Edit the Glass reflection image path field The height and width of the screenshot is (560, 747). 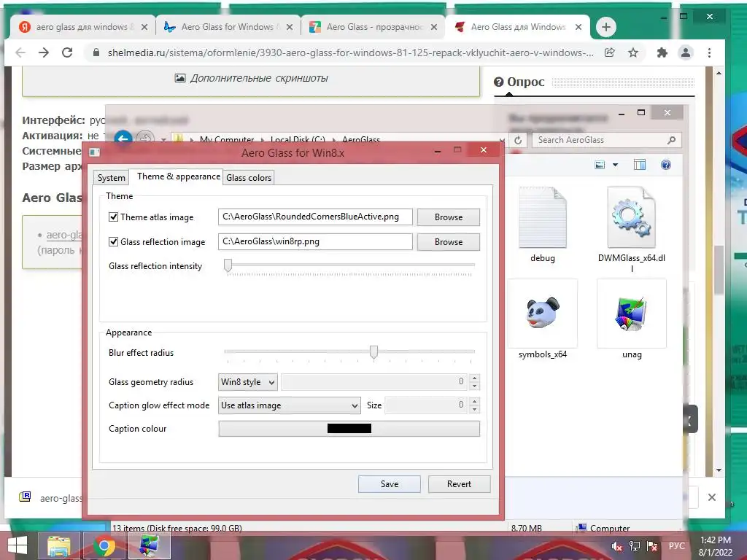(x=315, y=241)
